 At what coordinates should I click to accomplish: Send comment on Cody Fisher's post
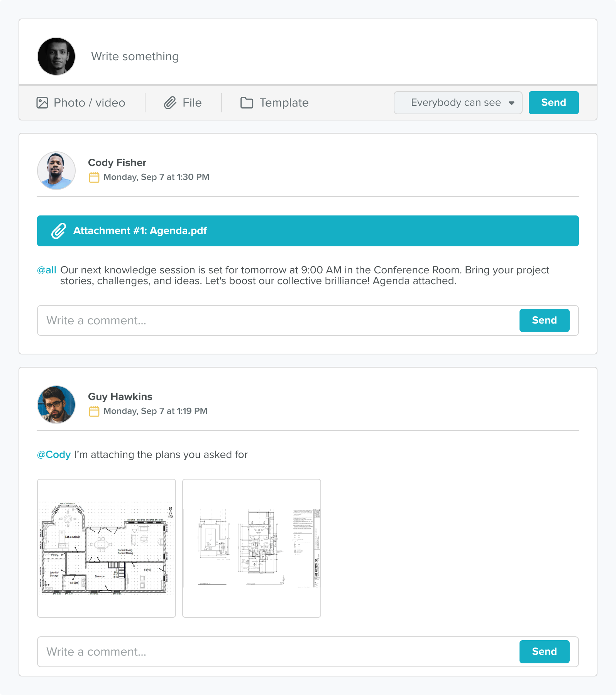coord(544,320)
